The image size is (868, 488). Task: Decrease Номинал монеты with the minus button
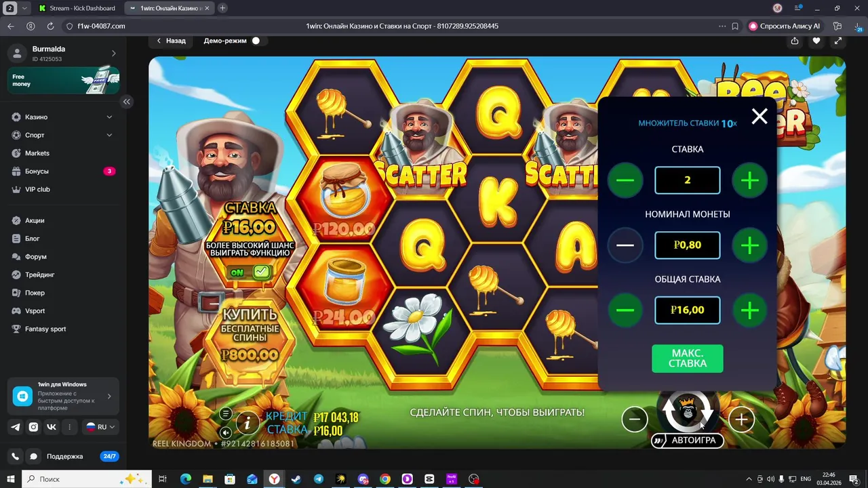(625, 245)
